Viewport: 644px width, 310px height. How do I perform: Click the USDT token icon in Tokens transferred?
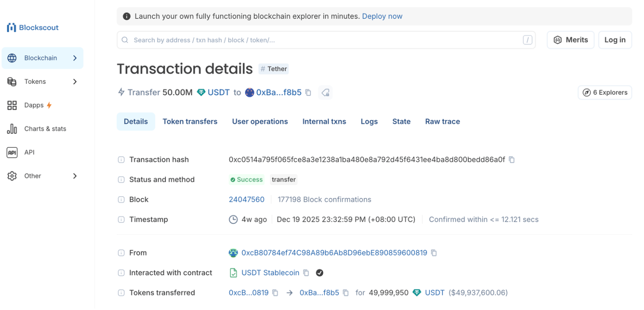click(417, 292)
